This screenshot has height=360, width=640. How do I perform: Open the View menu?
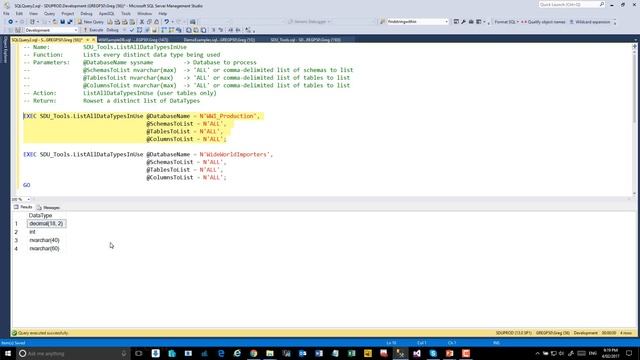[x=33, y=13]
